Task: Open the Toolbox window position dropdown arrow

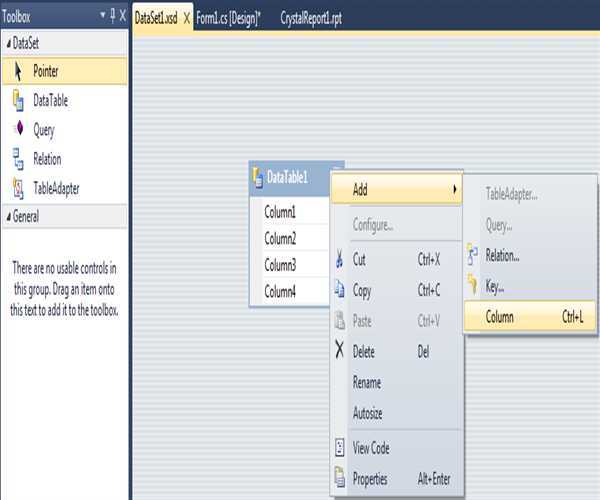Action: click(103, 17)
